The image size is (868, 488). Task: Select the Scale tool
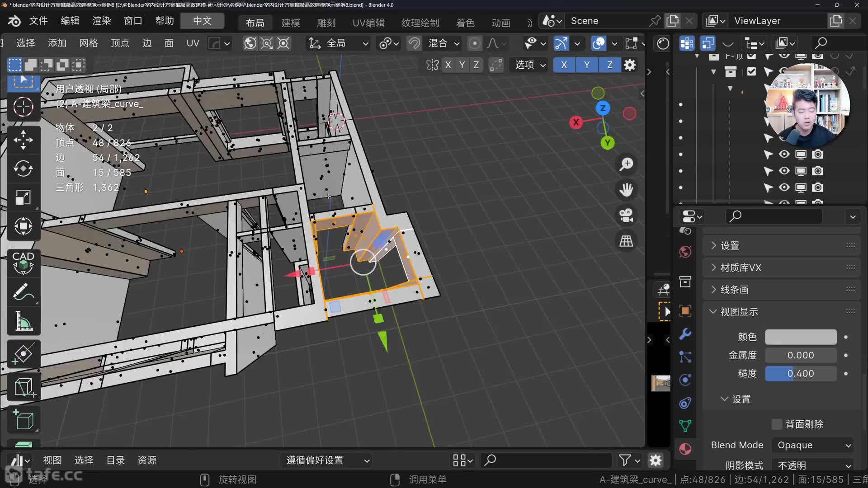(23, 197)
